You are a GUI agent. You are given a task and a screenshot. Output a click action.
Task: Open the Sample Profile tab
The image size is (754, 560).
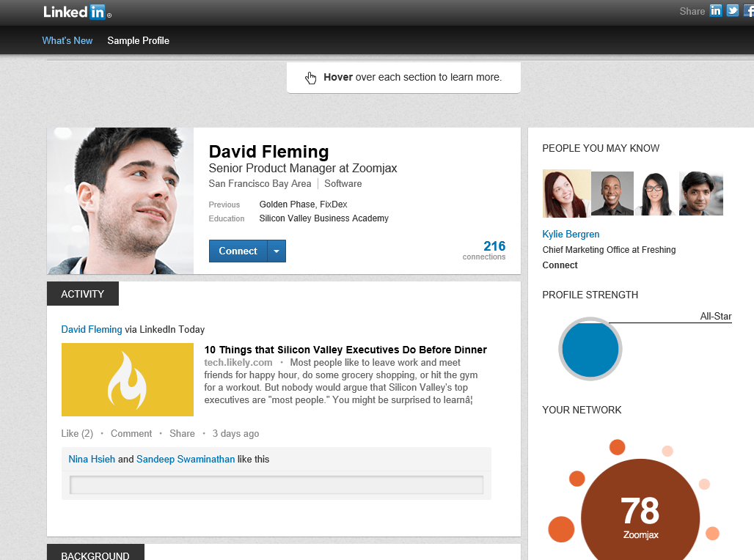(x=138, y=41)
